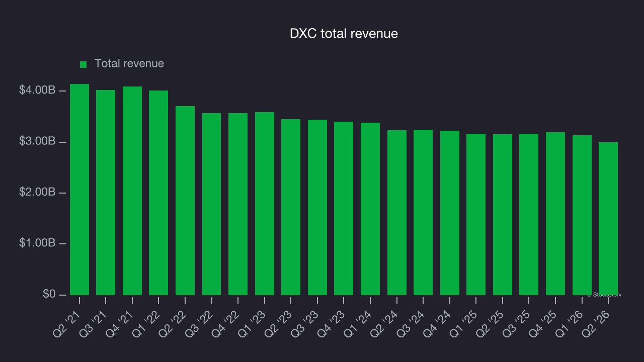Click the "DXC total revenue" chart title
The width and height of the screenshot is (644, 362).
pos(344,34)
